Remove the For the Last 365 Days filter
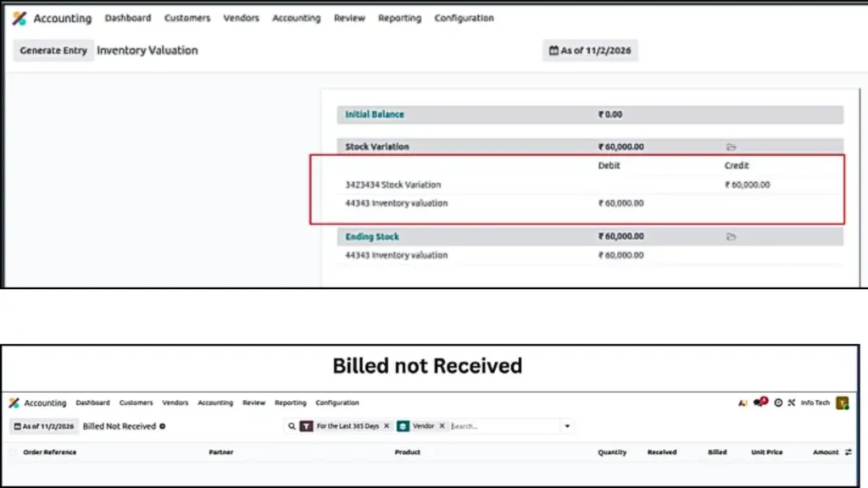Screen dimensions: 868x488 (x=387, y=426)
